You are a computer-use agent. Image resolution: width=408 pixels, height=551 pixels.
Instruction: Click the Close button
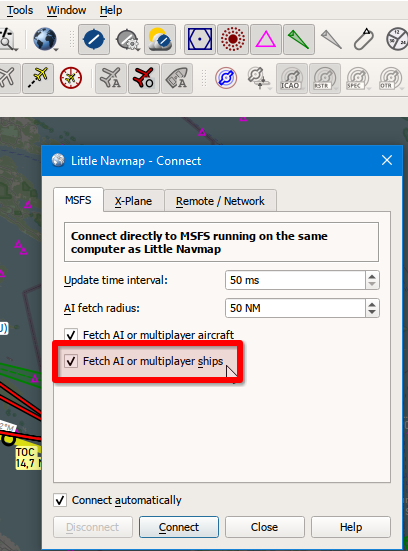(265, 527)
